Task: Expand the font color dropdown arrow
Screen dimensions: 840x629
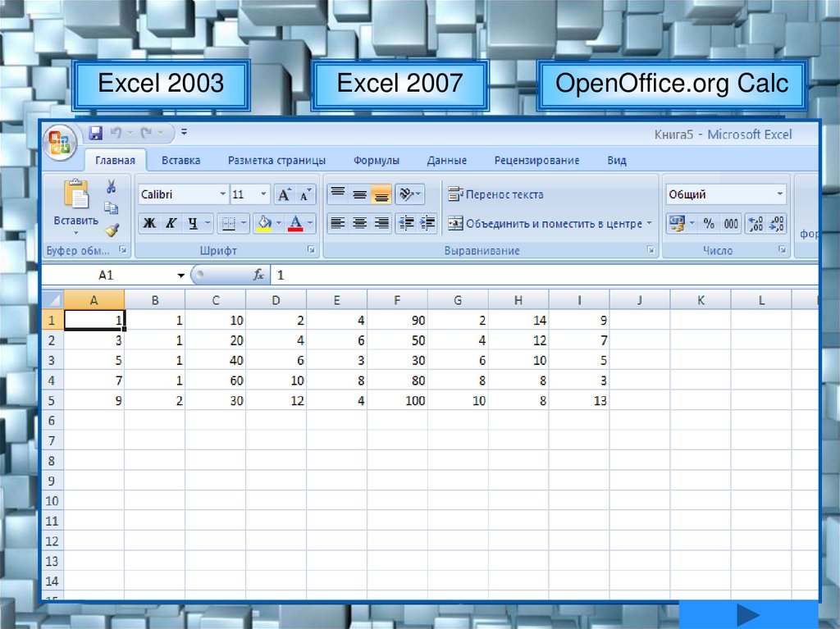Action: coord(310,223)
